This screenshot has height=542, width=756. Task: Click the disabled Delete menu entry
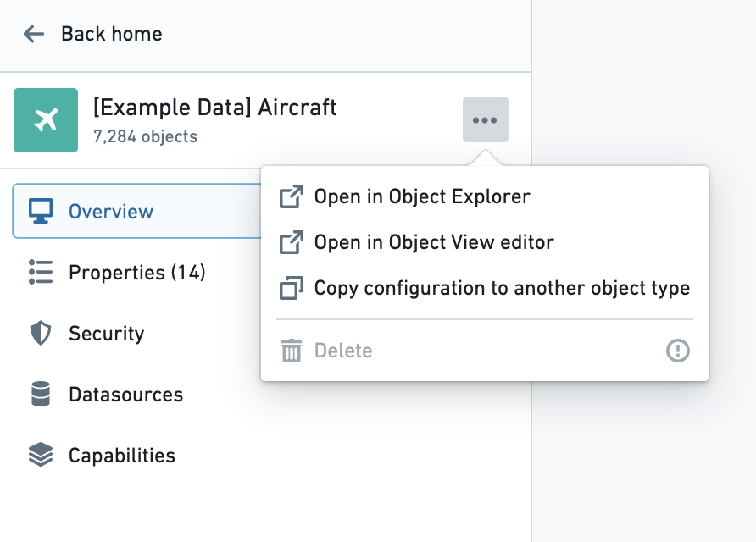point(485,351)
